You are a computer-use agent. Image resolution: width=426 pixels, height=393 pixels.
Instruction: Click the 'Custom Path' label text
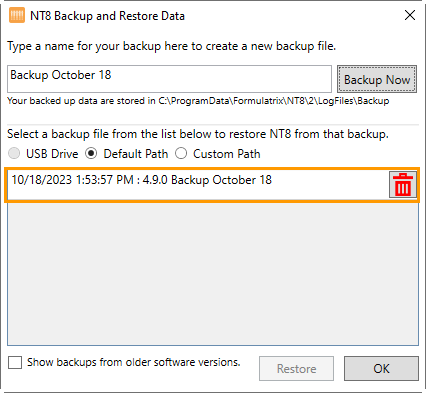pyautogui.click(x=227, y=154)
